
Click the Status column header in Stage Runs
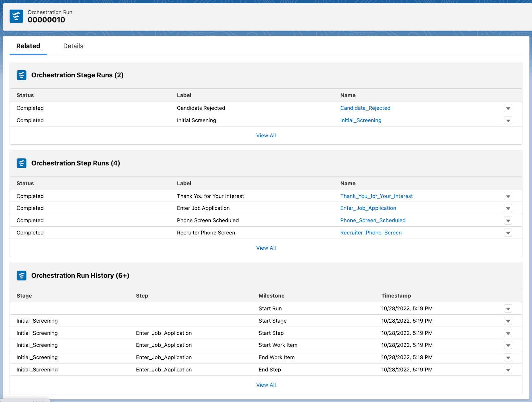[25, 95]
